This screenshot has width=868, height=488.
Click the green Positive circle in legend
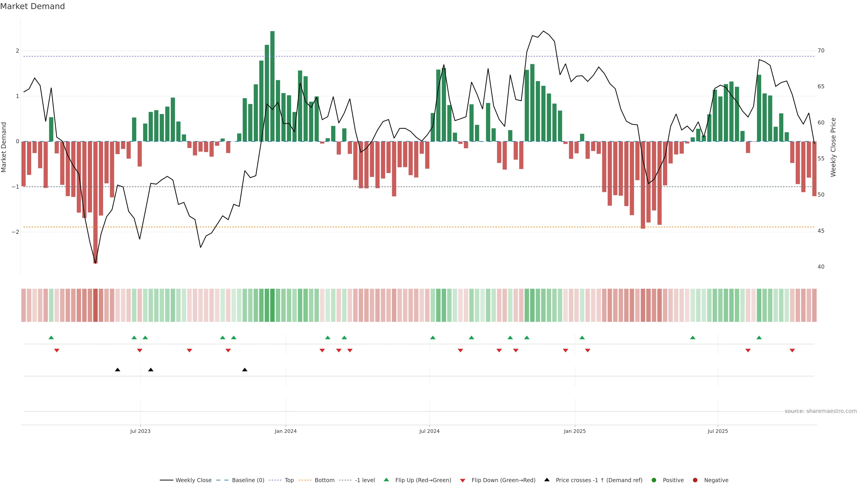[654, 480]
